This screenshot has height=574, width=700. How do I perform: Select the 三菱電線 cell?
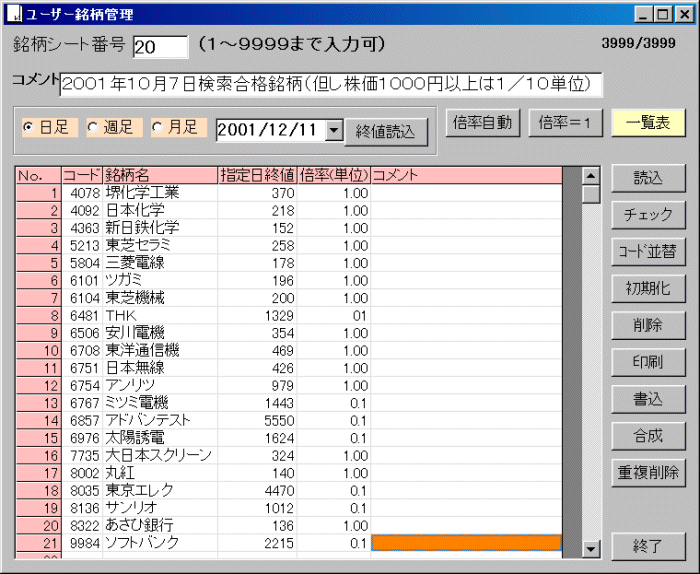[160, 263]
